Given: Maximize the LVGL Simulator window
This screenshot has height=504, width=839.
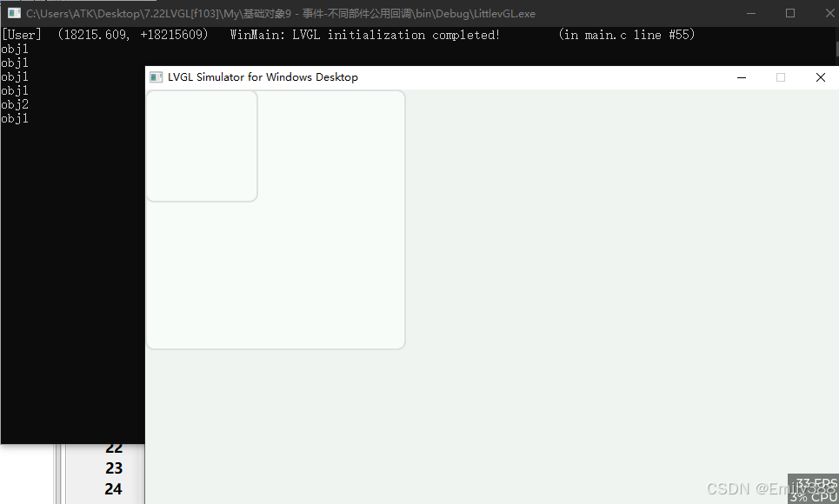Looking at the screenshot, I should pyautogui.click(x=781, y=76).
